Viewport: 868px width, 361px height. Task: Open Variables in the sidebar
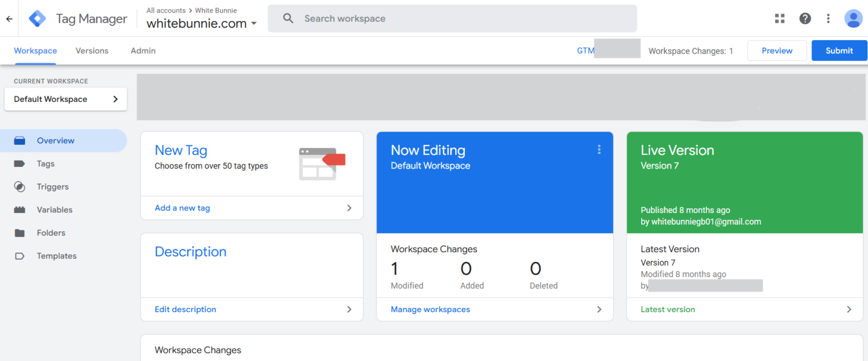54,210
